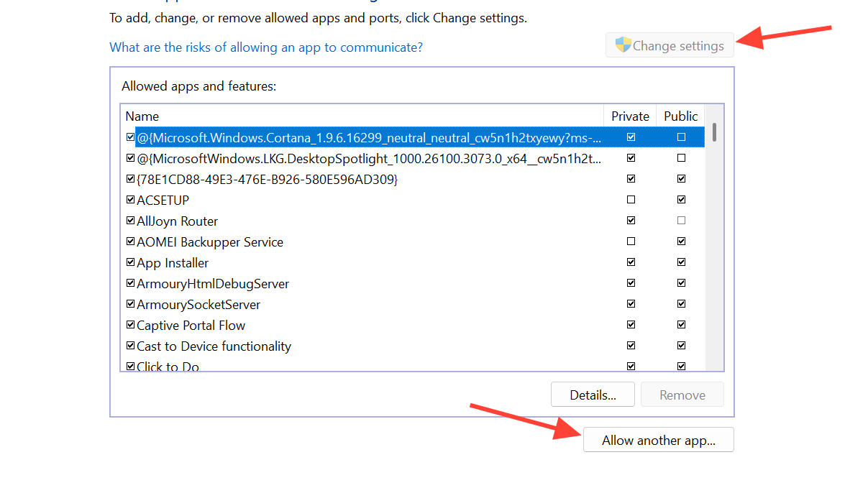This screenshot has height=488, width=868.
Task: Toggle Private checkbox for ACSETUP
Action: (631, 199)
